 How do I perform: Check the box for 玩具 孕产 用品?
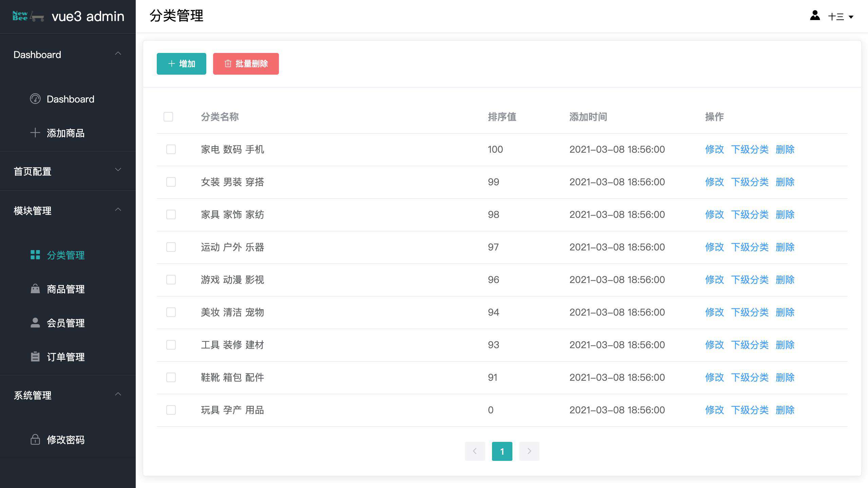pyautogui.click(x=171, y=410)
